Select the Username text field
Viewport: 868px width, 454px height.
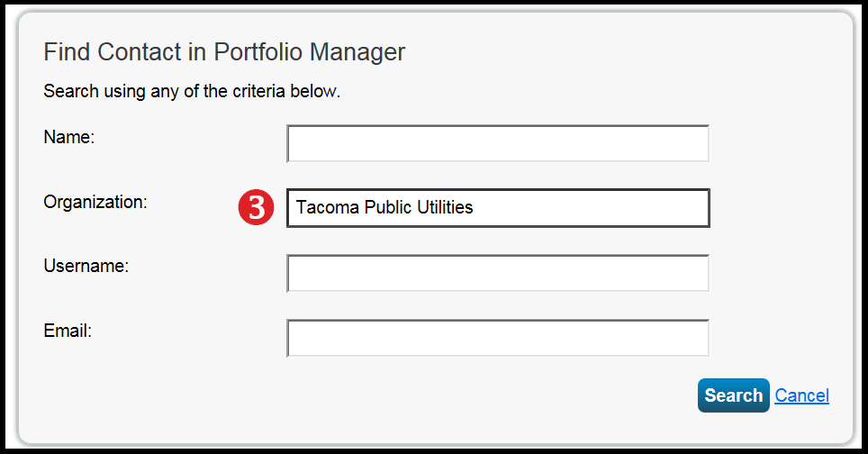pos(498,273)
